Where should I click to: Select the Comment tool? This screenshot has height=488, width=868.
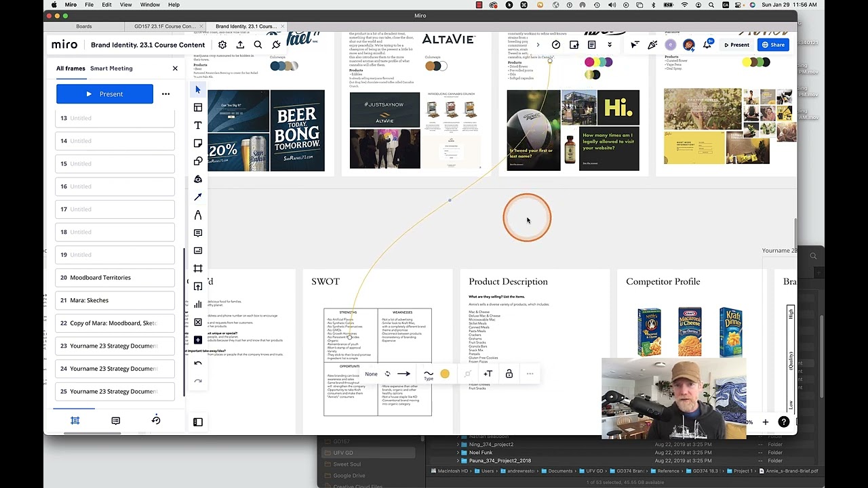tap(198, 232)
